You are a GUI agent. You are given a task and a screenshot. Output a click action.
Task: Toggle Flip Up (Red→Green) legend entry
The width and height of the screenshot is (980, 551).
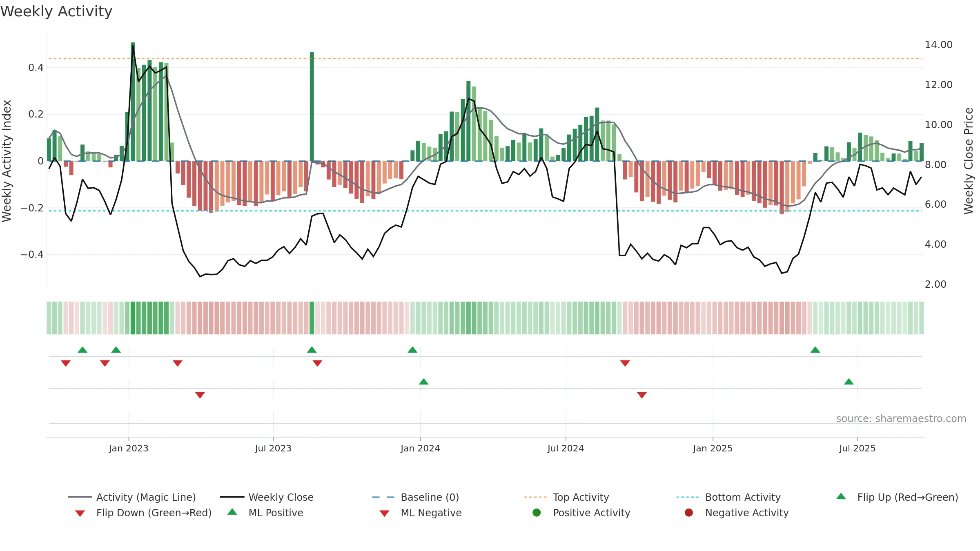[x=897, y=497]
